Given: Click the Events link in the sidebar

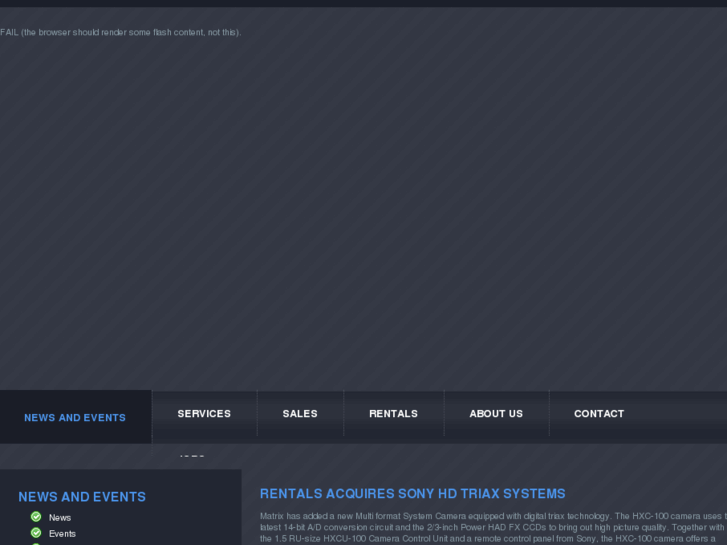Looking at the screenshot, I should (x=62, y=534).
